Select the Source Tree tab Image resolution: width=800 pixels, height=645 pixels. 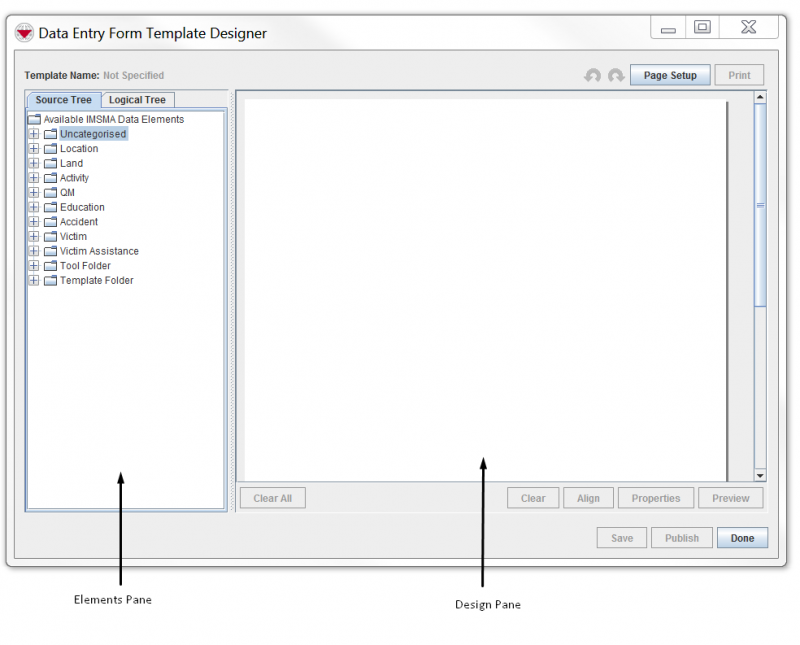(63, 100)
